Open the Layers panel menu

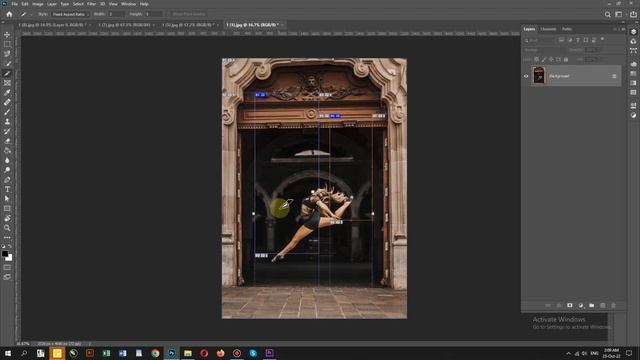(623, 29)
